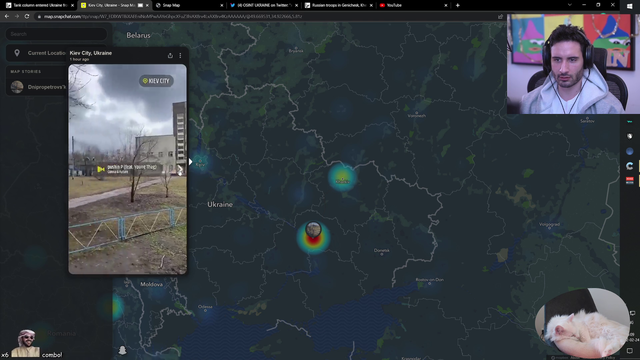Image resolution: width=640 pixels, height=360 pixels.
Task: Click the Rostov-on-Don city label
Action: [429, 280]
